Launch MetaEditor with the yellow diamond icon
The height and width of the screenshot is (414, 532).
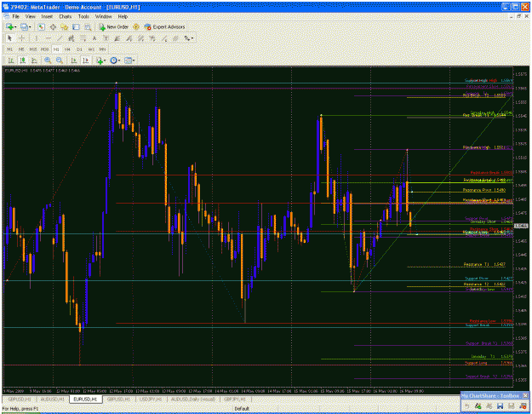tap(136, 26)
